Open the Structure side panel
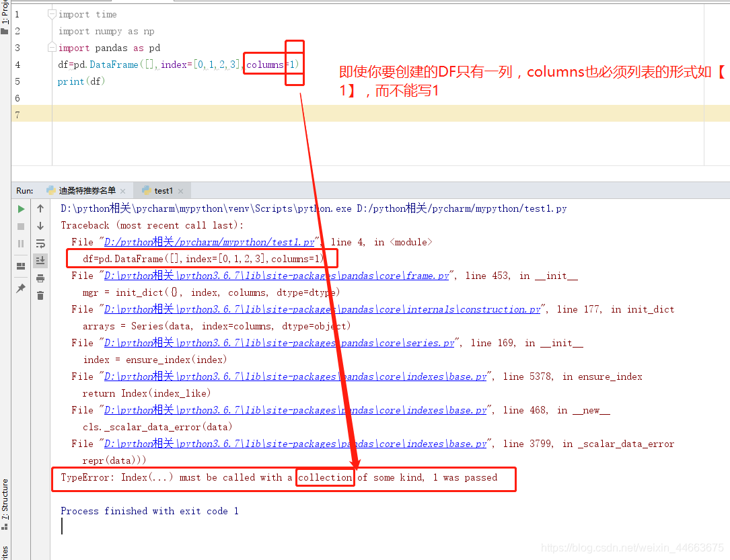The height and width of the screenshot is (560, 730). 5,504
